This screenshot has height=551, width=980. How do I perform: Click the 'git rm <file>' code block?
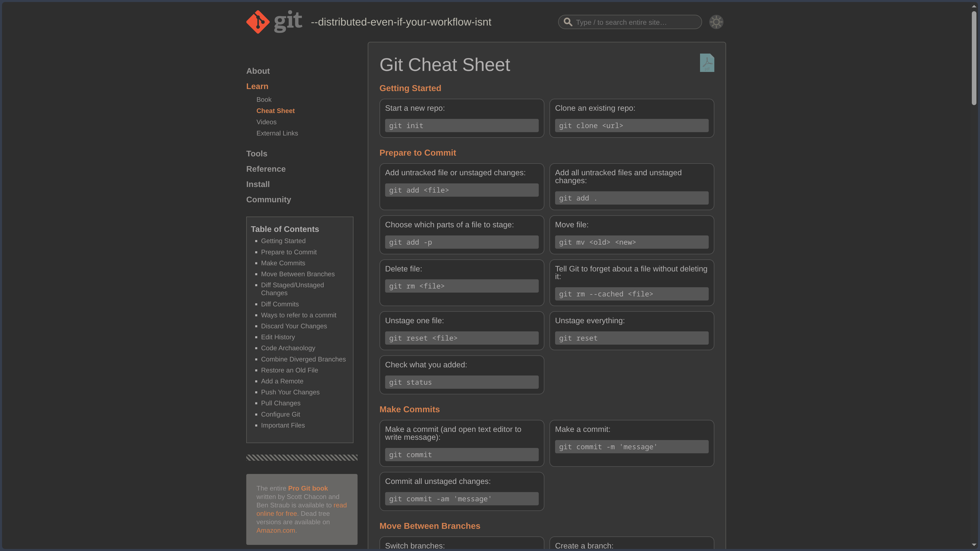click(x=461, y=286)
